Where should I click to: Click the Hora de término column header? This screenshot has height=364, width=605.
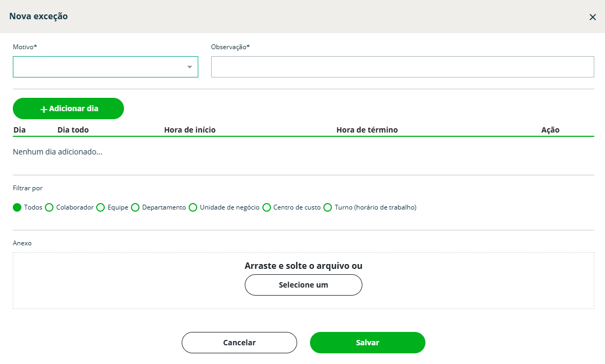click(367, 130)
